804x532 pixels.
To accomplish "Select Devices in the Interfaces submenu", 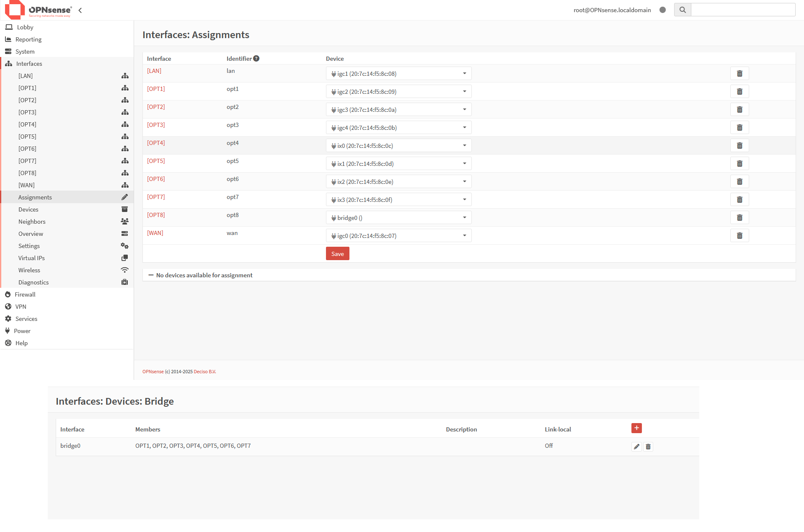I will (x=67, y=209).
